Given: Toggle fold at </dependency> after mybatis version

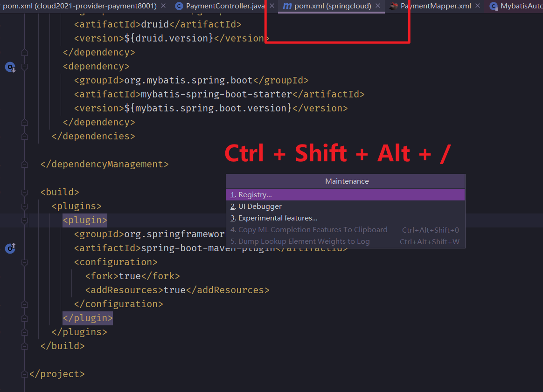Looking at the screenshot, I should pyautogui.click(x=25, y=123).
